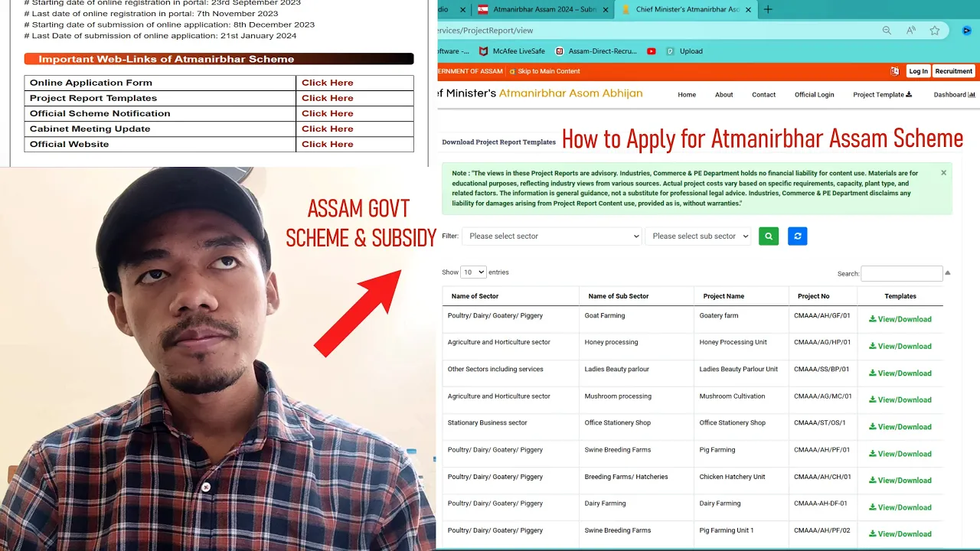Click the Recruitment button
980x551 pixels.
(x=954, y=71)
